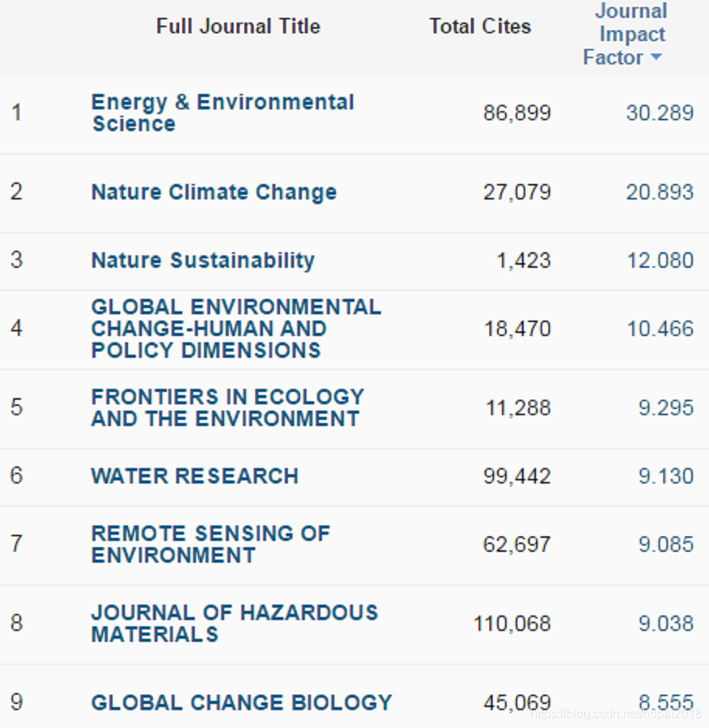This screenshot has width=709, height=728.
Task: Click rank number 2 in Nature Climate row
Action: coord(17,192)
